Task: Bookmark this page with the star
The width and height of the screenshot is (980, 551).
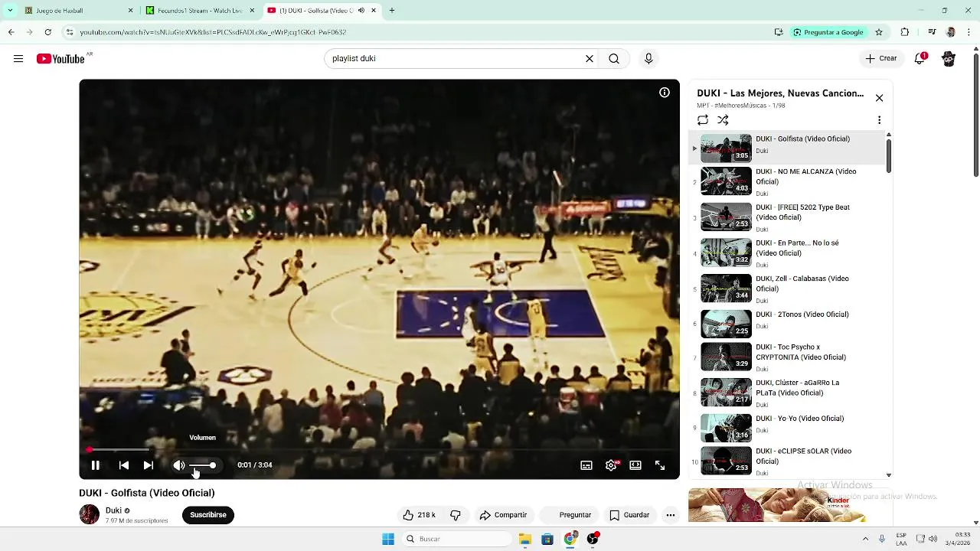Action: [x=879, y=32]
